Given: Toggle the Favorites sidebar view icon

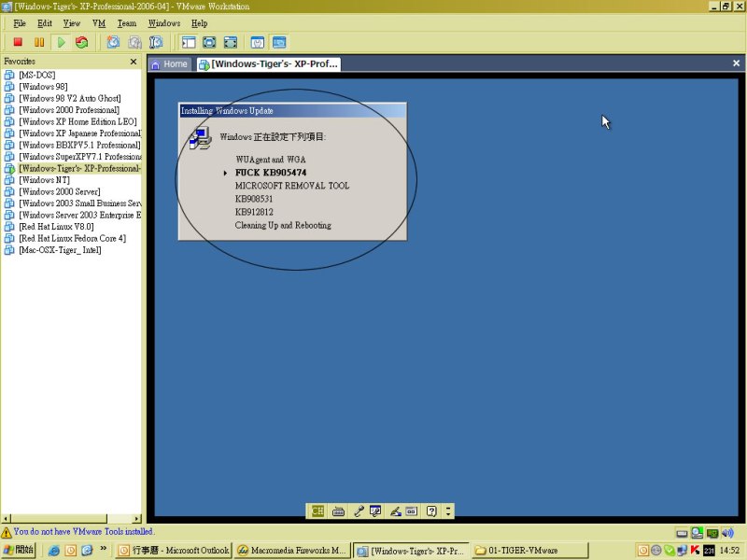Looking at the screenshot, I should 189,42.
